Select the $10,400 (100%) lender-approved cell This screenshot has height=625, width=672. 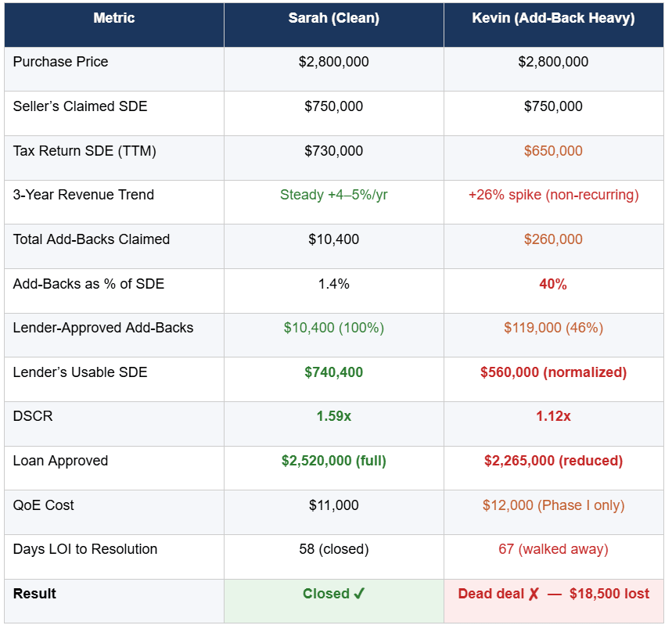click(333, 328)
